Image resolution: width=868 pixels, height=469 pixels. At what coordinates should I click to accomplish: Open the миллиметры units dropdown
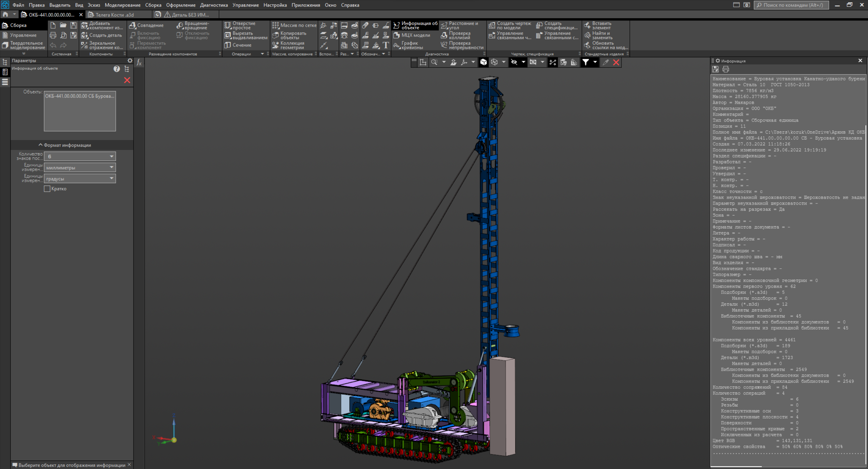tap(80, 167)
